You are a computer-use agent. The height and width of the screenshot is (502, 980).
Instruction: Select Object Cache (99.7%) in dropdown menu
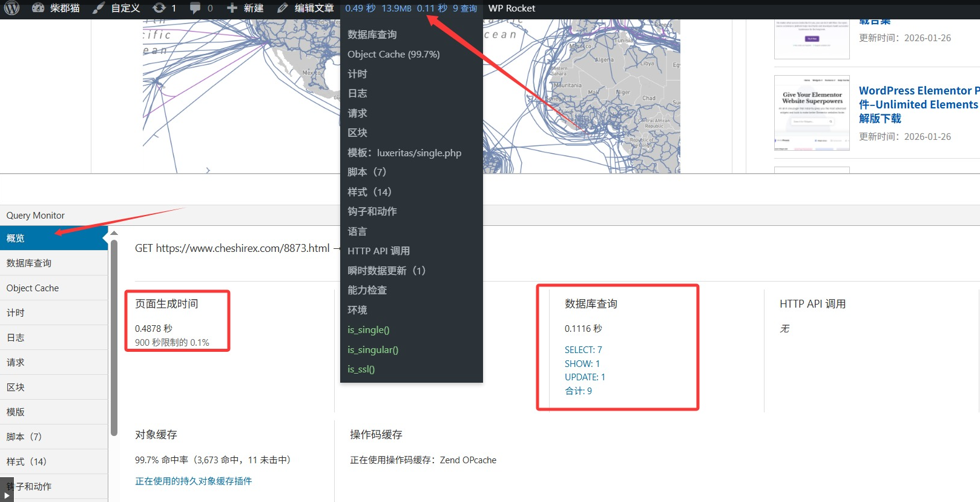point(393,54)
